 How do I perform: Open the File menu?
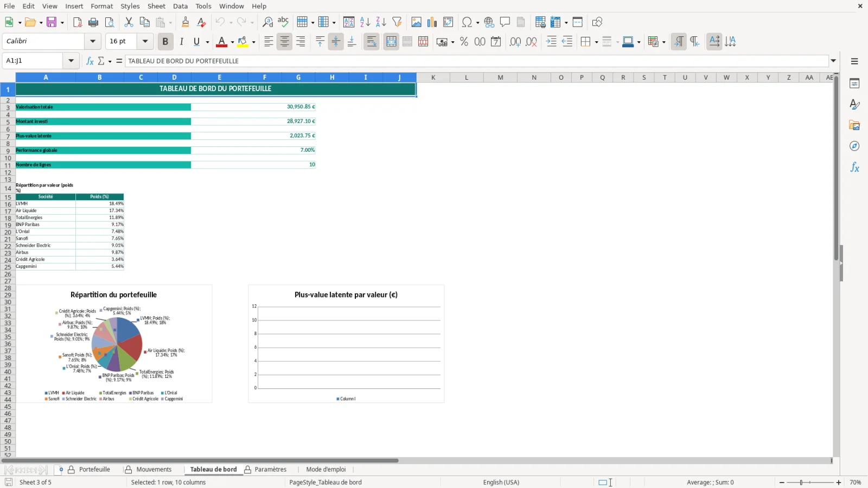(x=9, y=6)
